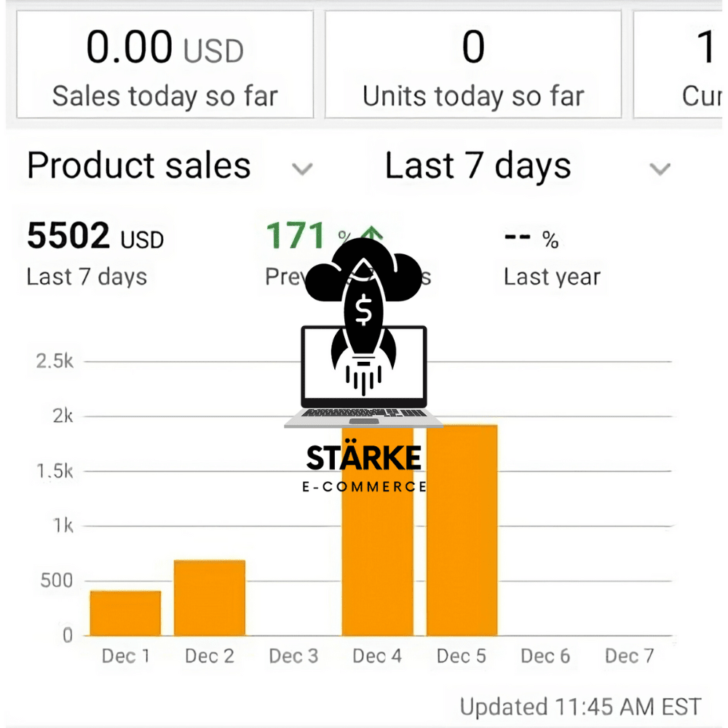Select the Dec 1 sales bar
This screenshot has width=728, height=728.
click(125, 613)
